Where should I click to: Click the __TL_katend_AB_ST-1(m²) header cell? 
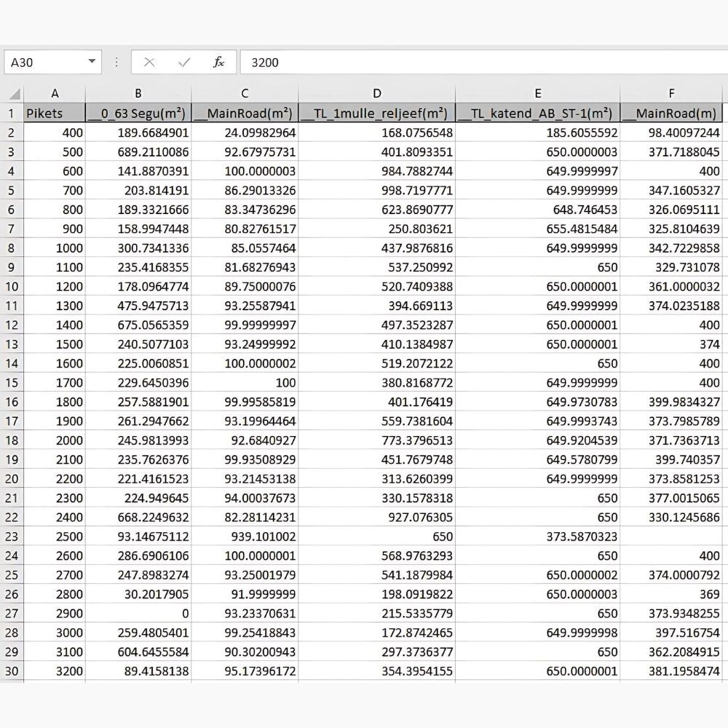point(537,114)
